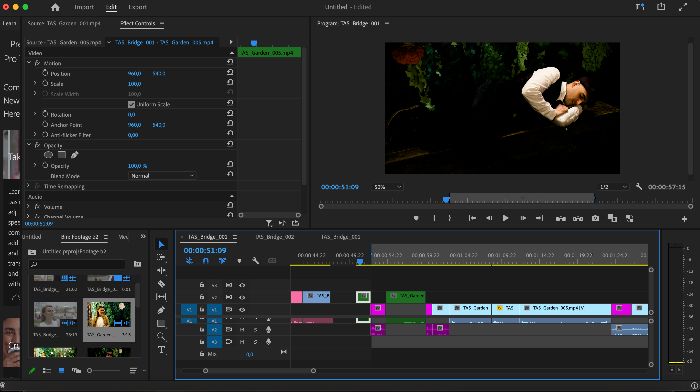Select the Rectangle tool
Viewport: 700px width, 392px height.
(x=161, y=323)
